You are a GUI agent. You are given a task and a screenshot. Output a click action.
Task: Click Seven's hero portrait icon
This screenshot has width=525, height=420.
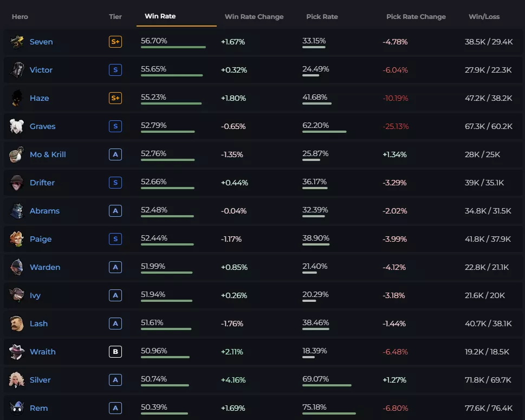(17, 42)
